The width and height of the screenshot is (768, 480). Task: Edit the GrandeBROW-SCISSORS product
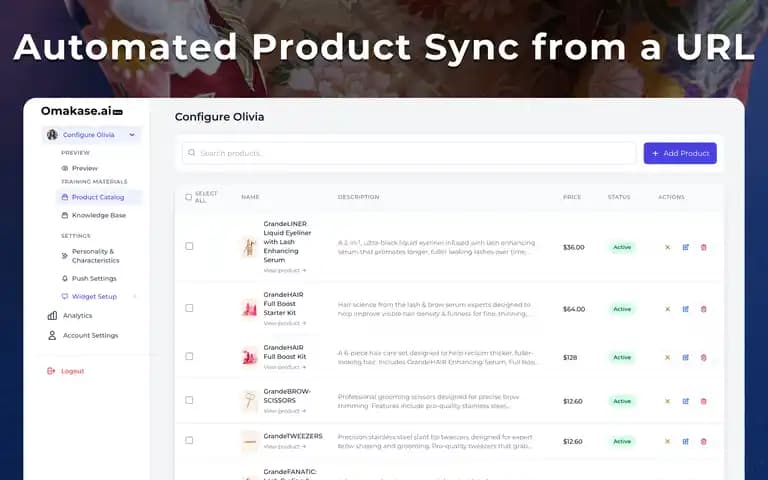(686, 401)
